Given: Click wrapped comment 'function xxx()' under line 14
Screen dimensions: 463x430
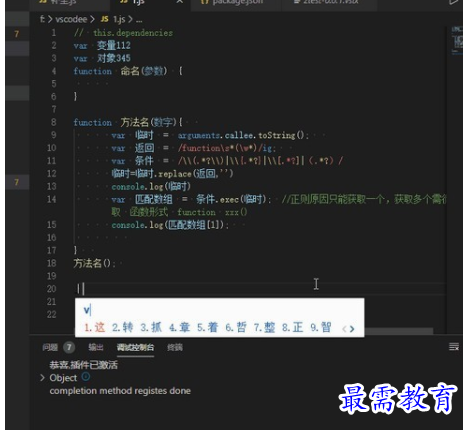Looking at the screenshot, I should pos(212,212).
